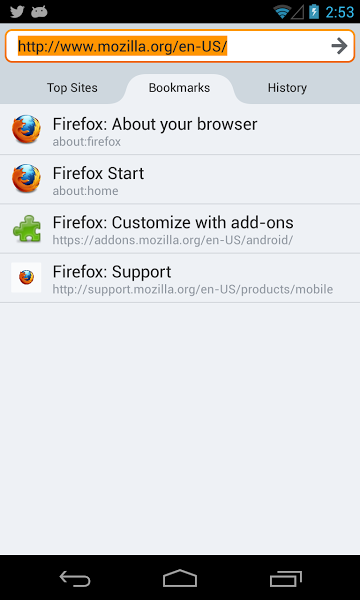Switch to the Top Sites tab
Viewport: 360px width, 600px height.
(72, 88)
